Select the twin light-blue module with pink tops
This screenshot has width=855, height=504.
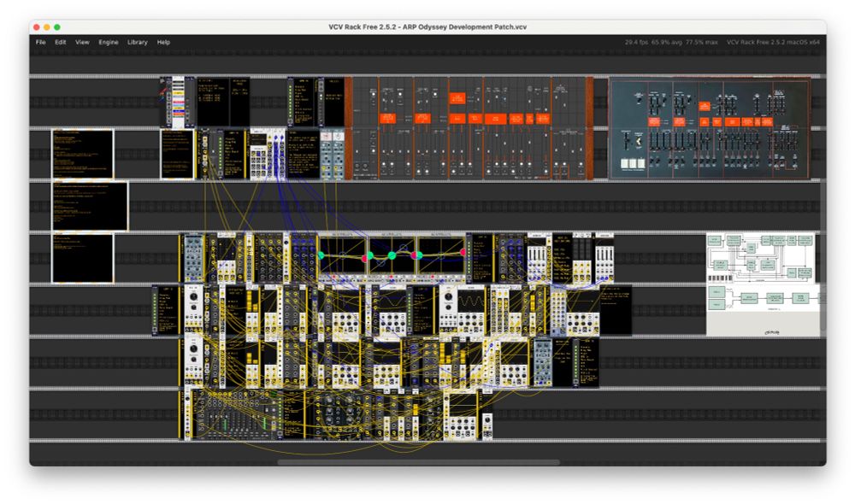(333, 155)
